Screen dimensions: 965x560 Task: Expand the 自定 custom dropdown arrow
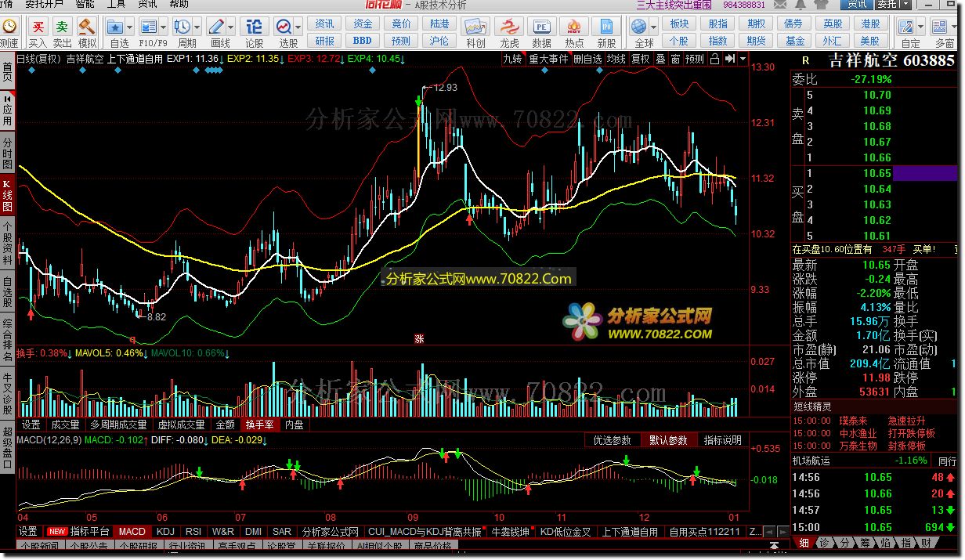920,28
